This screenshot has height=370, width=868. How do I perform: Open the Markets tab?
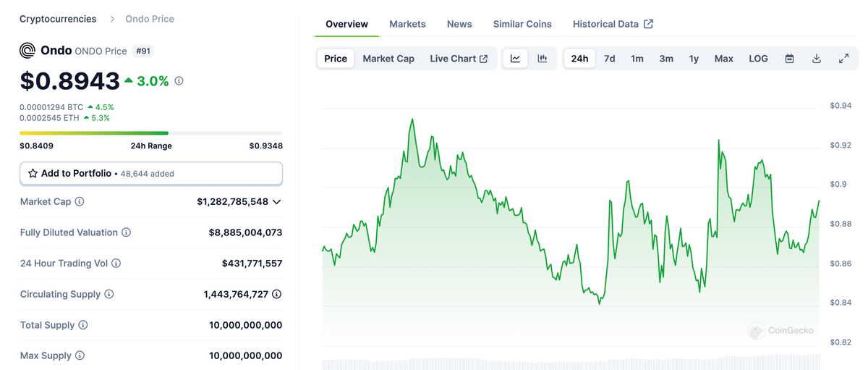pyautogui.click(x=407, y=24)
